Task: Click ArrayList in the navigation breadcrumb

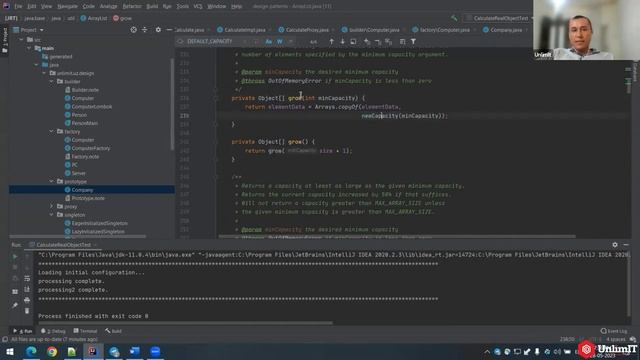Action: coord(94,18)
